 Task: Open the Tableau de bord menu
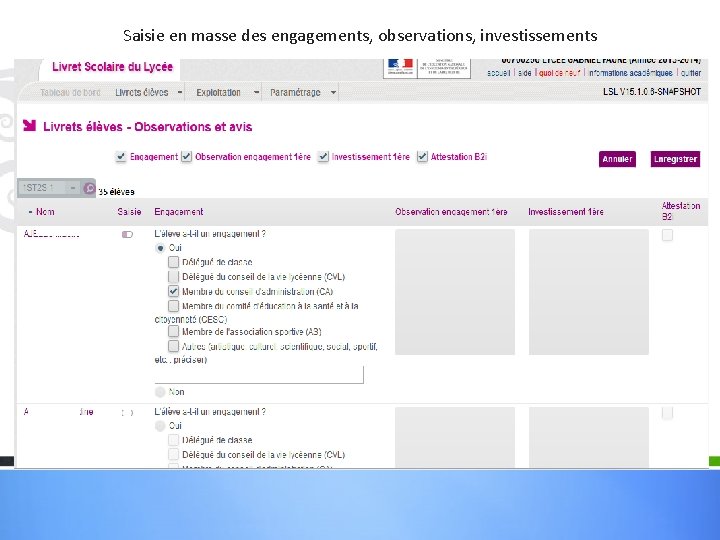click(x=70, y=92)
